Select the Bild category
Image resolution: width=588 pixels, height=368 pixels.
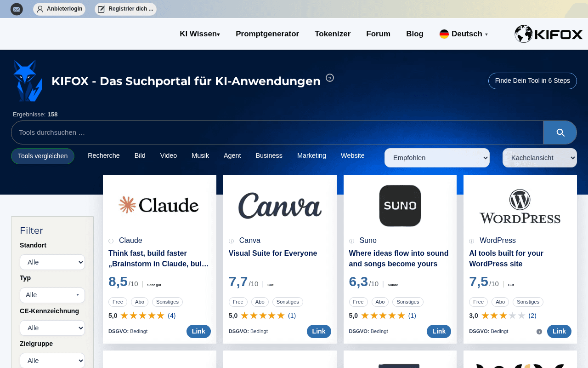tap(140, 155)
